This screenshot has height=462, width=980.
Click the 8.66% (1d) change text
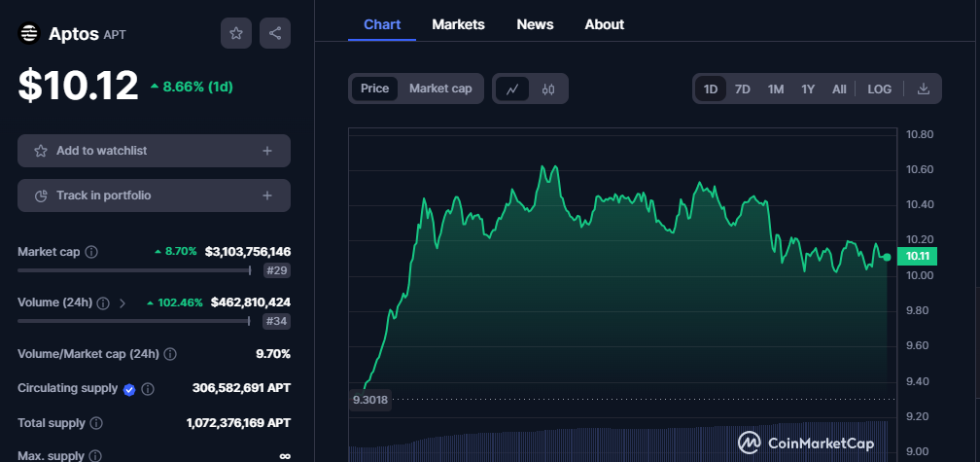tap(197, 87)
